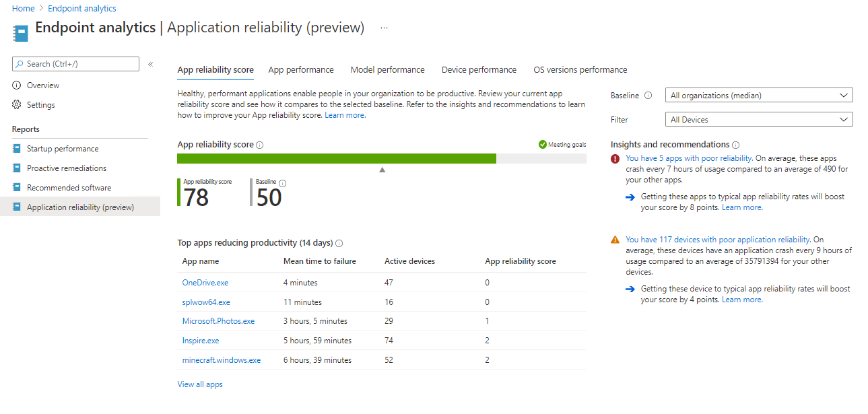
Task: Open Settings via the gear icon
Action: [x=17, y=105]
